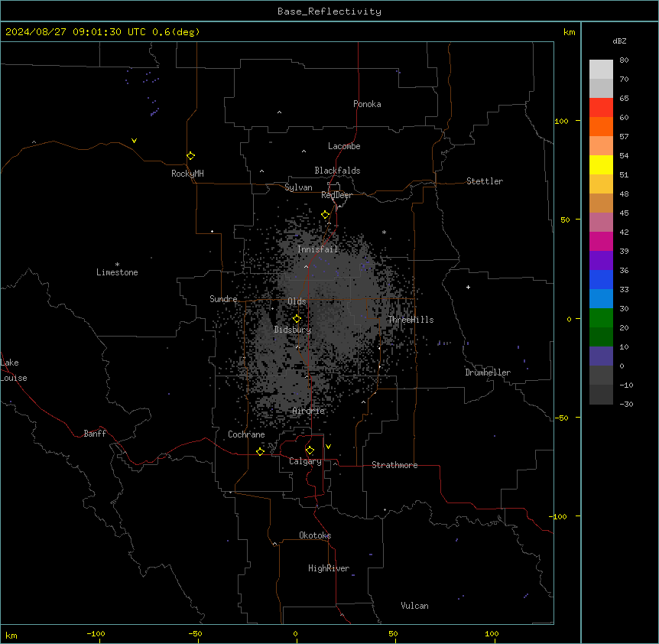
Task: Click the Didsbury town label
Action: [293, 330]
